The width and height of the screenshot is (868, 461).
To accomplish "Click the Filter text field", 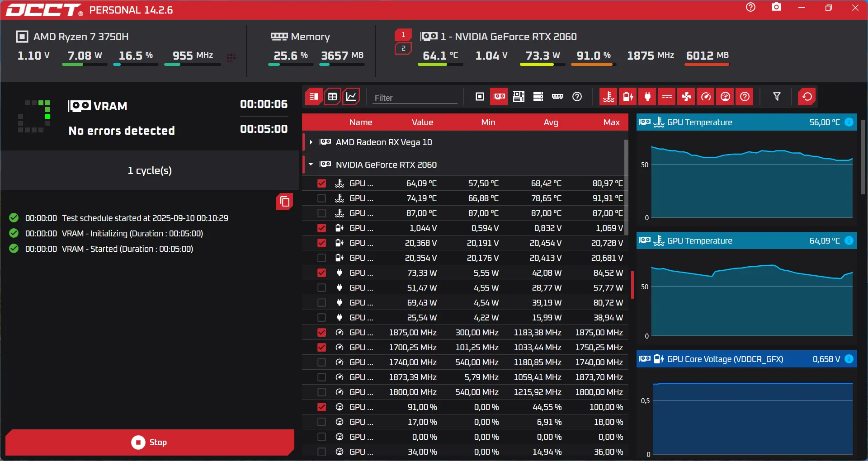I will (x=415, y=98).
